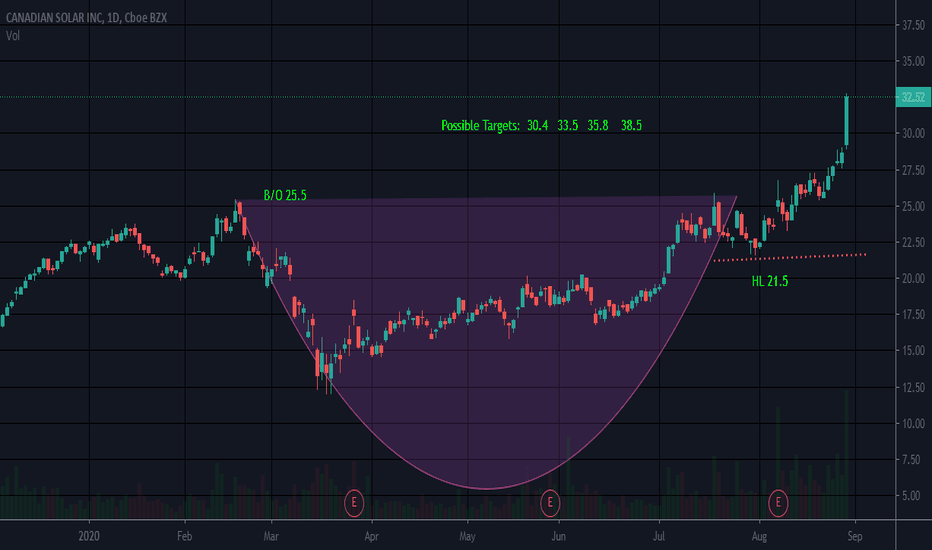The width and height of the screenshot is (932, 550).
Task: Click the 35.00 price axis label
Action: point(913,61)
